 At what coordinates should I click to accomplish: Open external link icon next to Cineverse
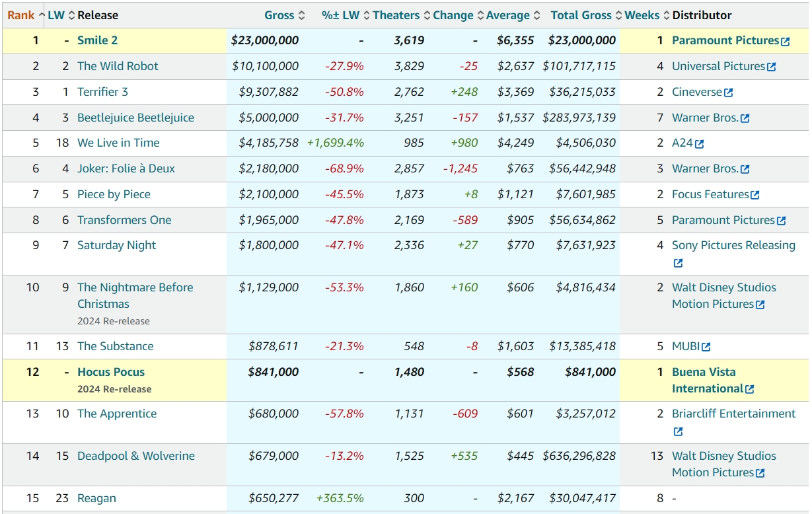tap(728, 92)
